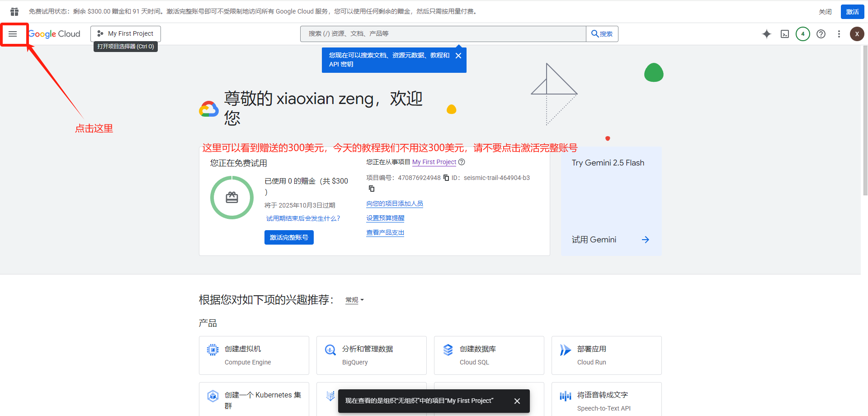Open the help question mark icon

click(821, 34)
